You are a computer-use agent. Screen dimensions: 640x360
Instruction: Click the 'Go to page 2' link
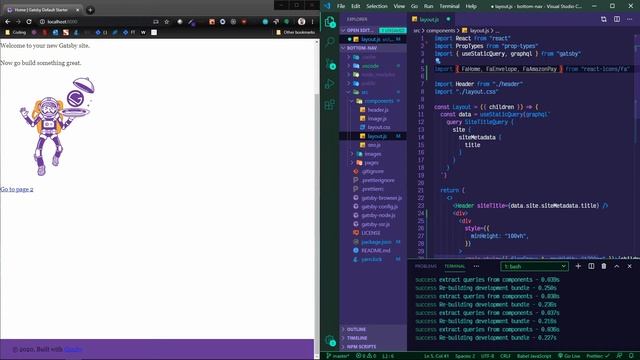17,189
